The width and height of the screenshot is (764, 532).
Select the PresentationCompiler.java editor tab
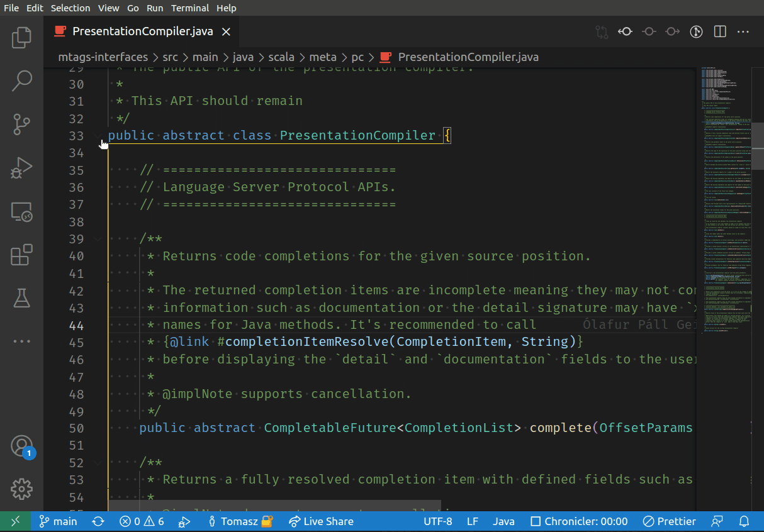tap(143, 31)
